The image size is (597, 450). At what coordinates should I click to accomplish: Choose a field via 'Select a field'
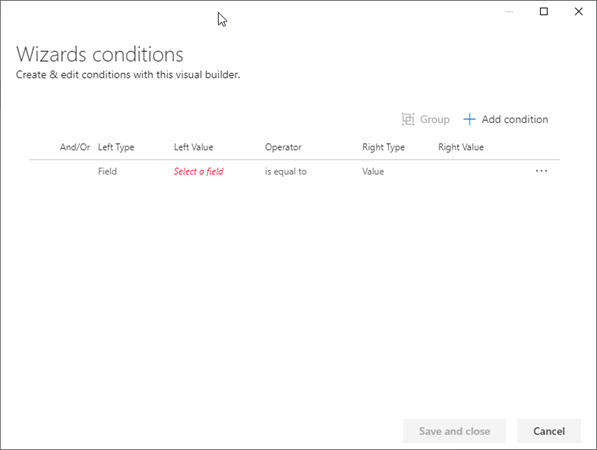point(198,171)
